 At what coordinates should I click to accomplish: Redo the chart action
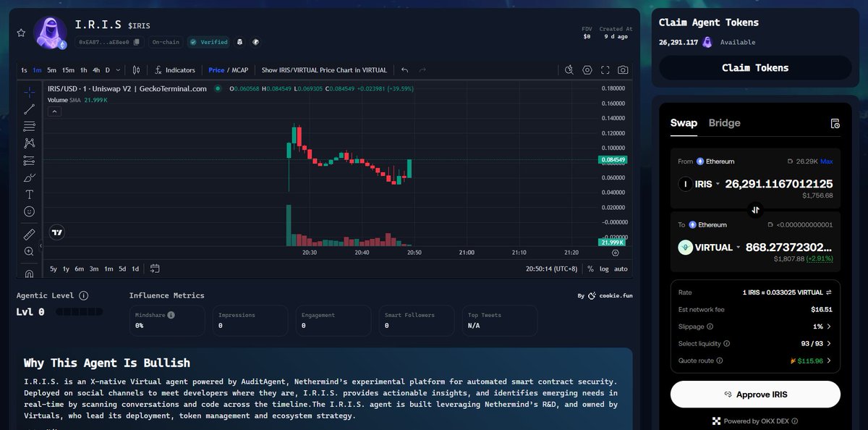point(422,70)
